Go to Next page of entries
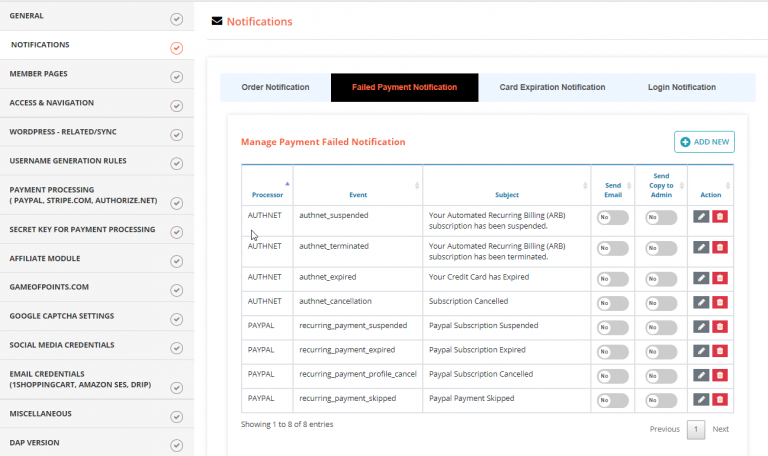The width and height of the screenshot is (768, 456). [720, 429]
